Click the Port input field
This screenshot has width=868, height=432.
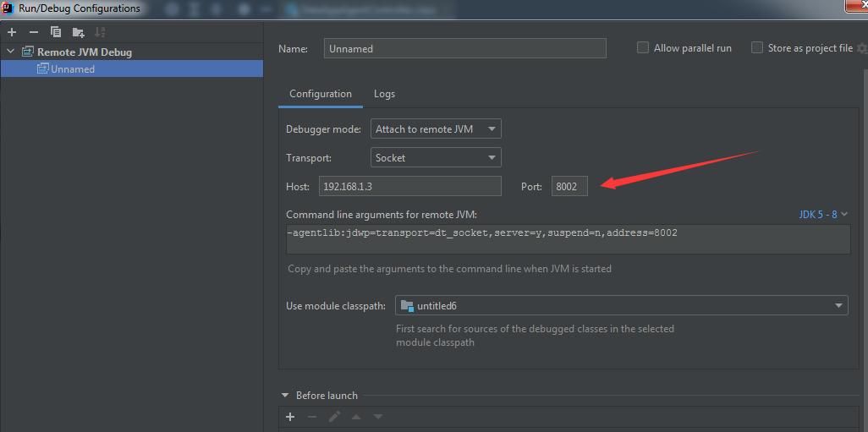pyautogui.click(x=569, y=186)
